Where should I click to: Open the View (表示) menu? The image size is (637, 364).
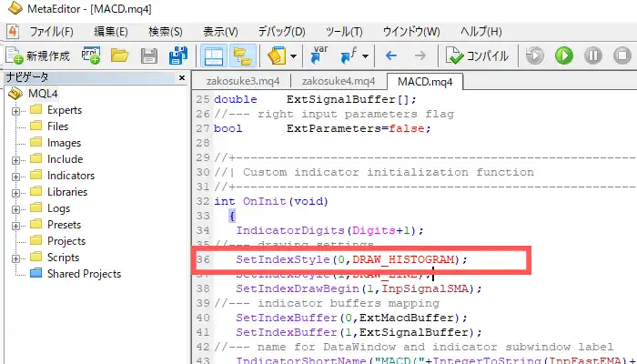pos(220,31)
